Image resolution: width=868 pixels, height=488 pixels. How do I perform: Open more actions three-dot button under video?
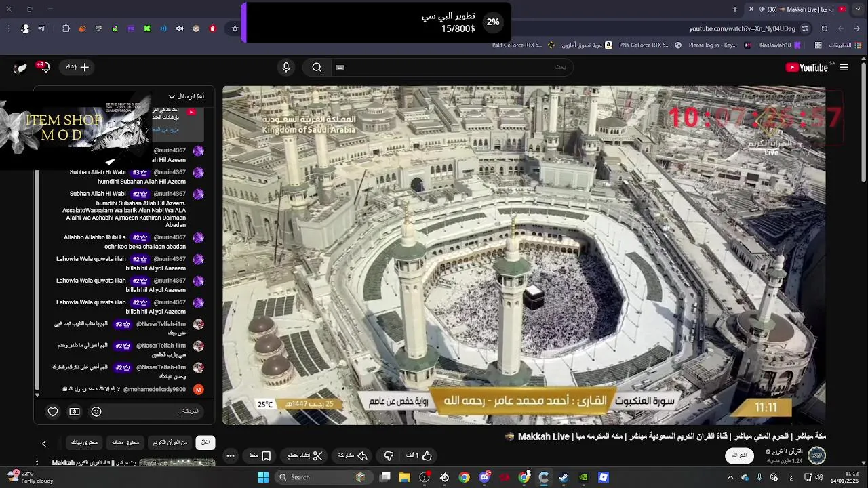click(231, 455)
